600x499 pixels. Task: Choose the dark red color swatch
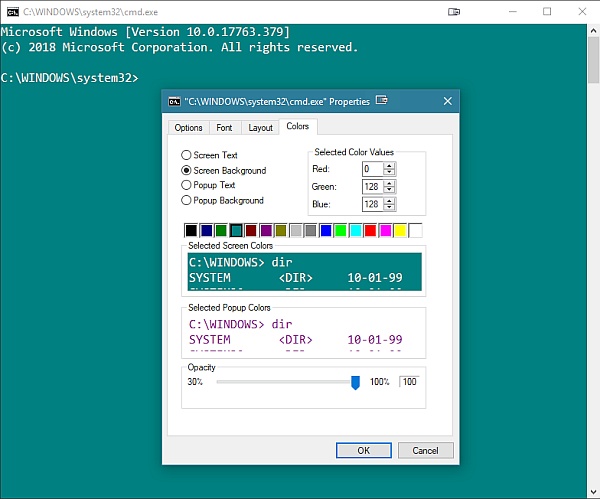point(251,230)
